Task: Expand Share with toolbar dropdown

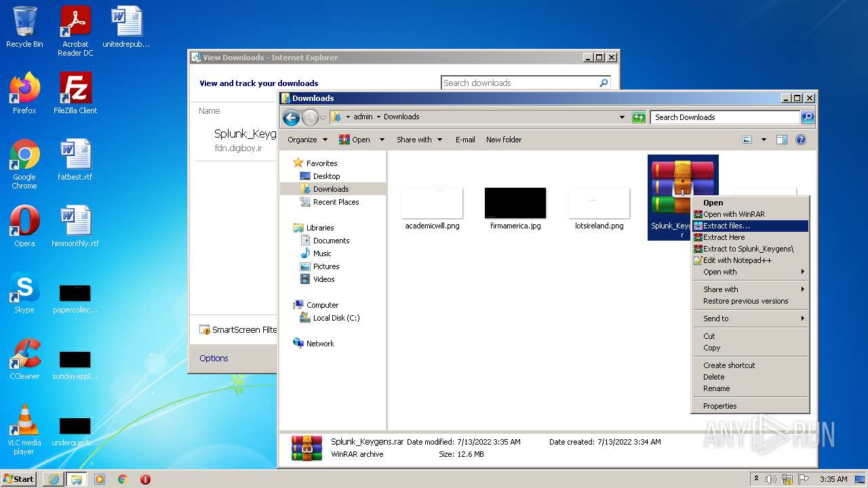Action: 419,140
